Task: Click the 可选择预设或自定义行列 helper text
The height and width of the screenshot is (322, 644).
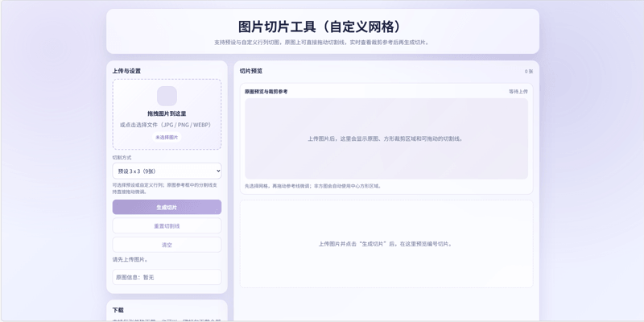Action: (x=165, y=188)
